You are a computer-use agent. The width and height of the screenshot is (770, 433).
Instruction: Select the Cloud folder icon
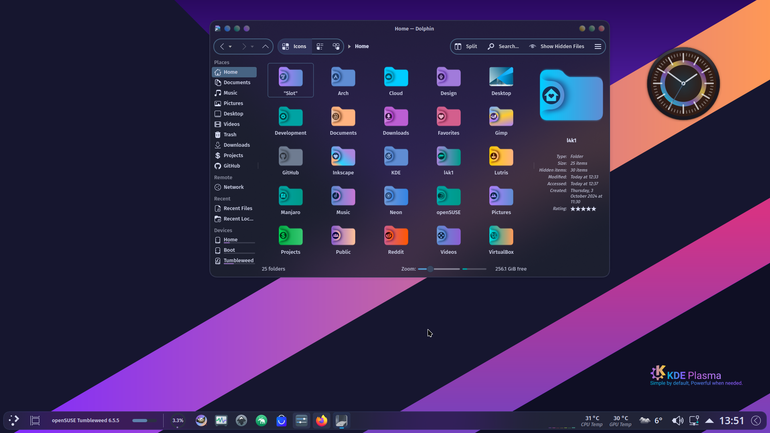tap(396, 78)
